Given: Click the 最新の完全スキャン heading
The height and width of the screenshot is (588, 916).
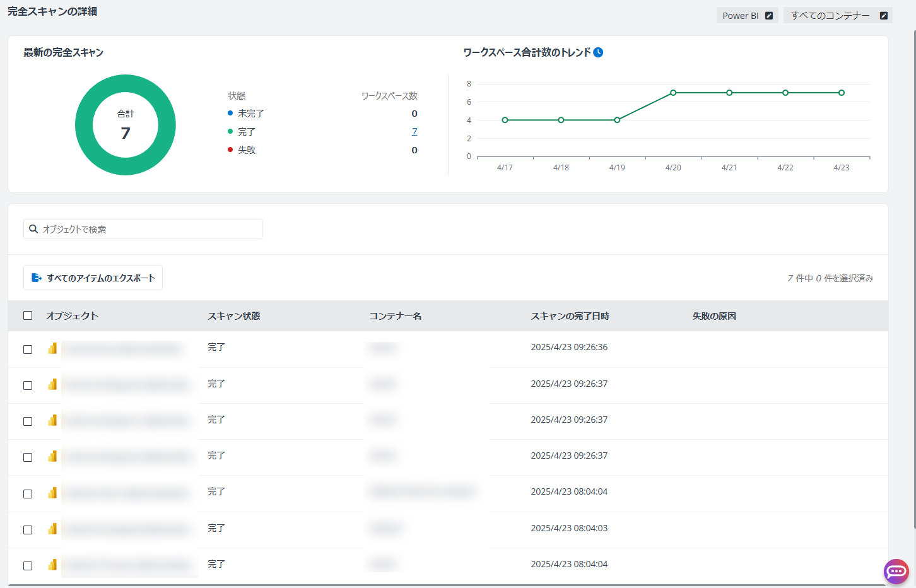Looking at the screenshot, I should click(63, 52).
